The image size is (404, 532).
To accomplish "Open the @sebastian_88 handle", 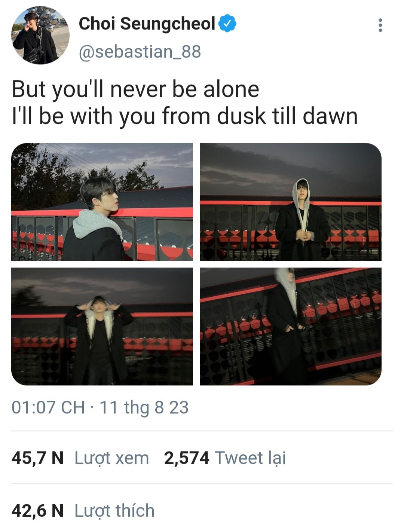I will click(140, 52).
